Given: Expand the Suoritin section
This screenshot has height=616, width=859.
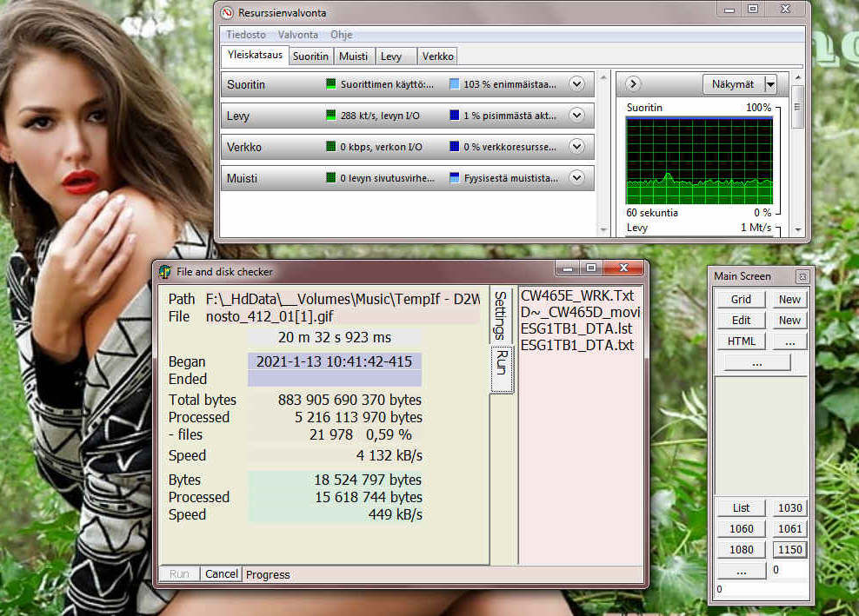Looking at the screenshot, I should 576,84.
